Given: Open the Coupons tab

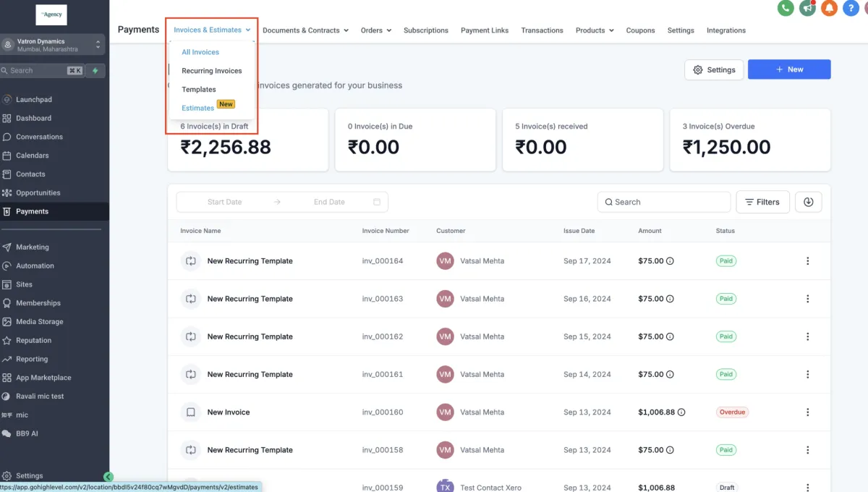Looking at the screenshot, I should click(x=640, y=30).
